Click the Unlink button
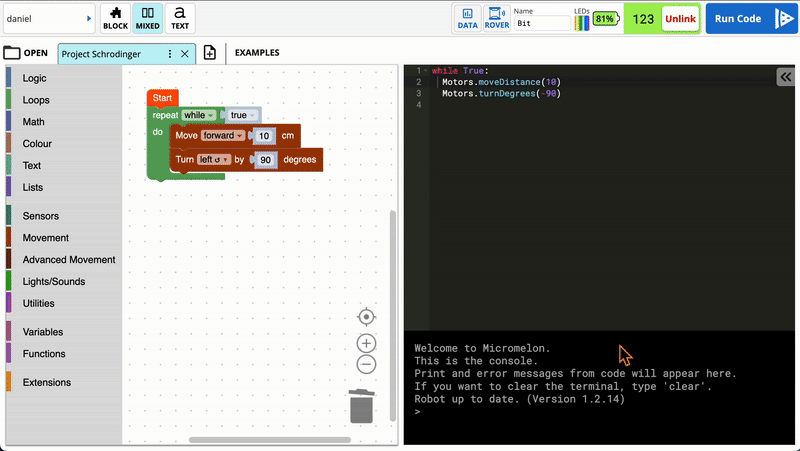This screenshot has width=800, height=451. 680,19
